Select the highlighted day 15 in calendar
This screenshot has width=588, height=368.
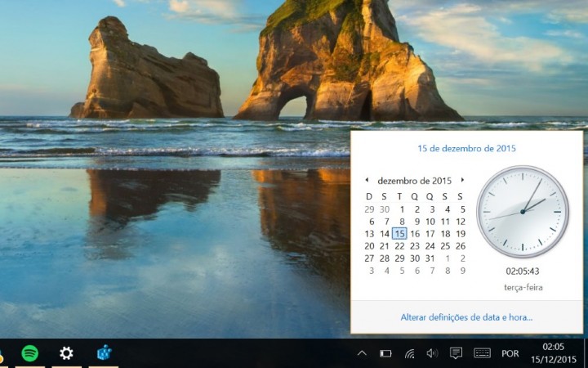(399, 233)
